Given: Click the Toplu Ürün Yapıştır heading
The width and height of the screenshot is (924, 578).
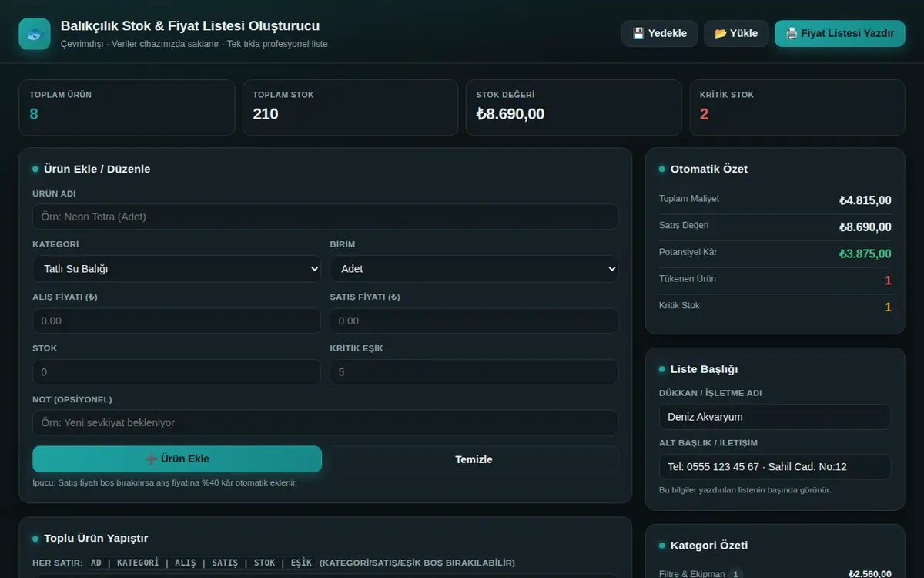Looking at the screenshot, I should pos(96,538).
